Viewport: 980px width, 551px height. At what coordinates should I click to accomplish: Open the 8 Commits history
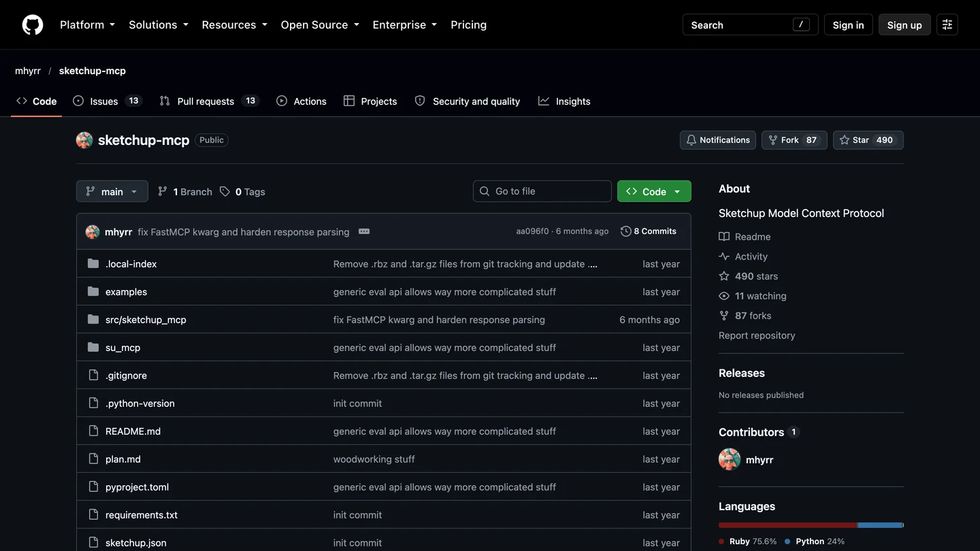[649, 231]
